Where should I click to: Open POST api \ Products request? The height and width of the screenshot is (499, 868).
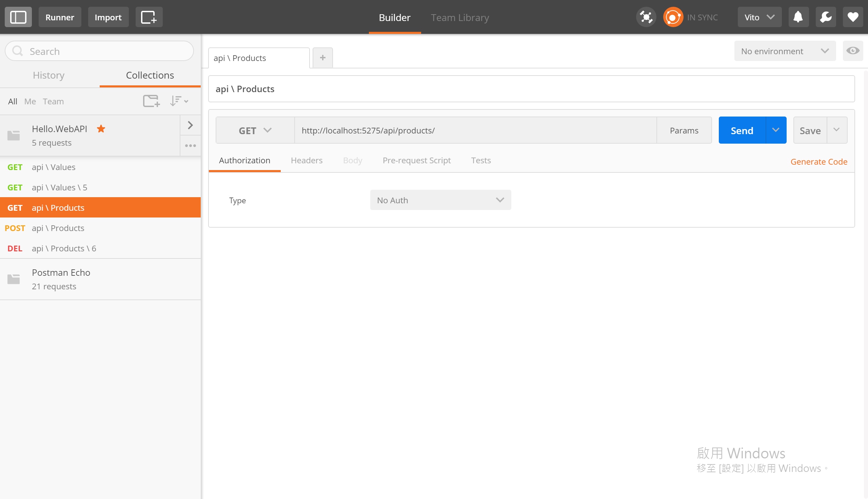click(100, 228)
